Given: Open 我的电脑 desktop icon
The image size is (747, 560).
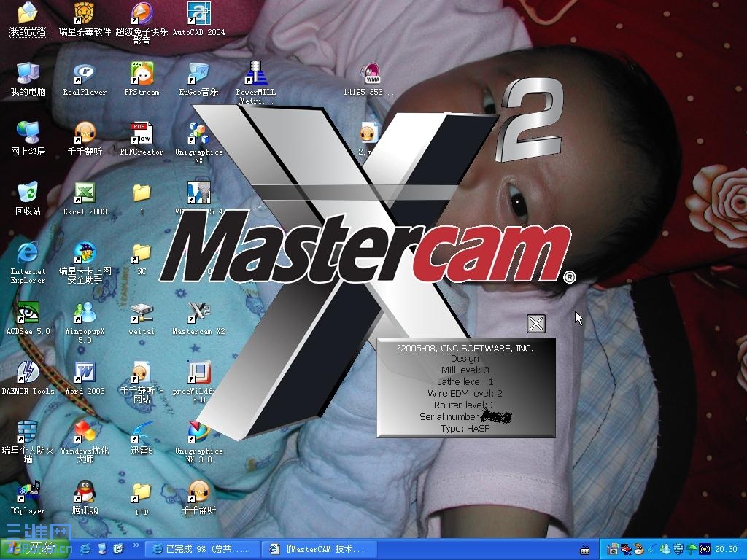Looking at the screenshot, I should [28, 79].
